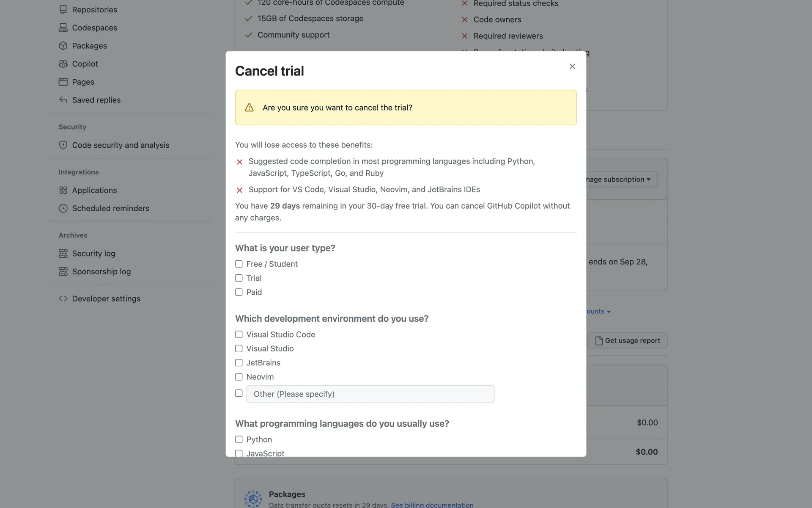Click the Pages browser icon in sidebar

pos(63,82)
